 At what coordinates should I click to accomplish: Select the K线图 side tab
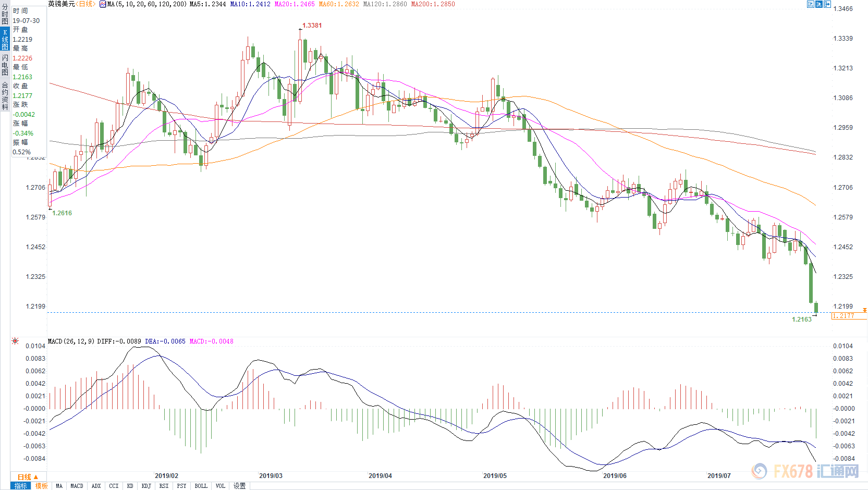[x=5, y=39]
